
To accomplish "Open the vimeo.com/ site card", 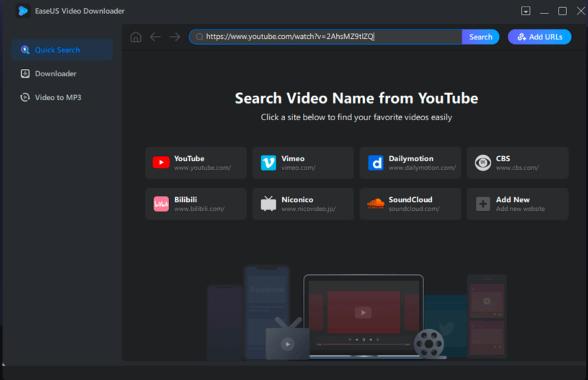I will 303,163.
